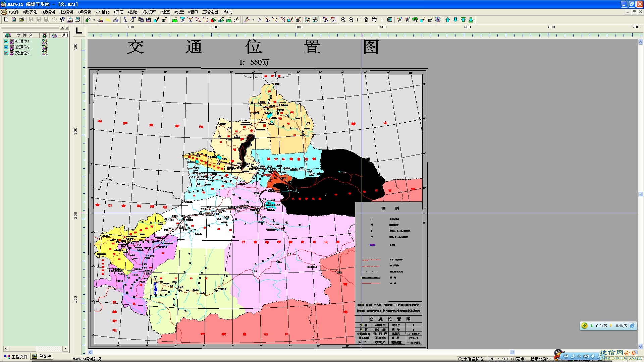
Task: Click the map's vertical scrollbar down arrow
Action: click(641, 346)
